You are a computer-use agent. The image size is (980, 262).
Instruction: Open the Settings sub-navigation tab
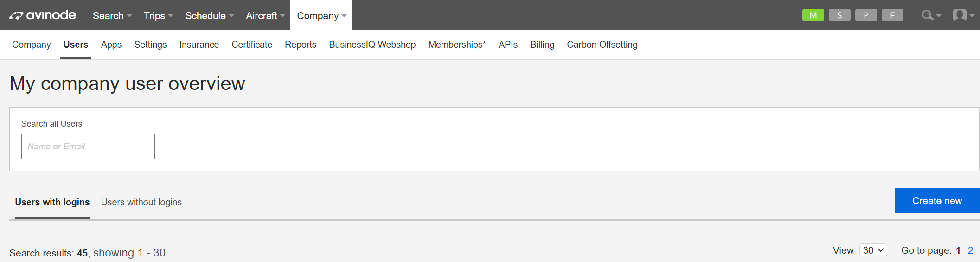[x=150, y=45]
